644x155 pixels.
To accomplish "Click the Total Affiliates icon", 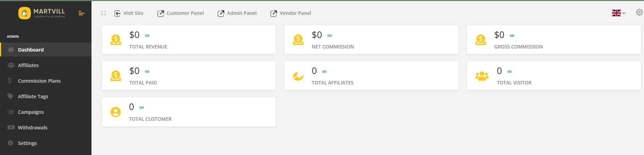I will pos(298,76).
